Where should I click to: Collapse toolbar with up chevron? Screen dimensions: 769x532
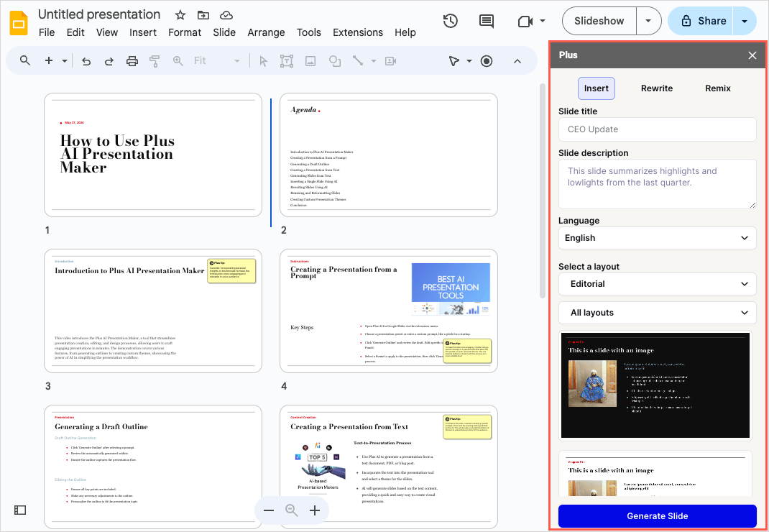click(x=517, y=61)
